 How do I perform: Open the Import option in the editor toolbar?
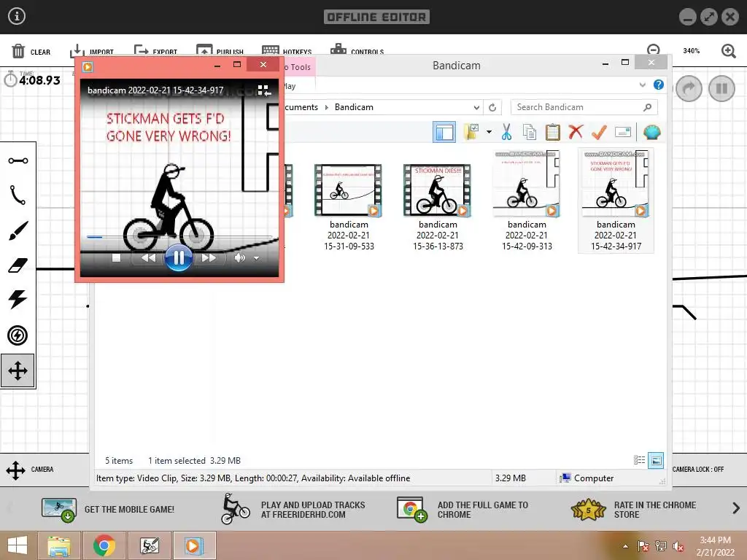point(91,52)
